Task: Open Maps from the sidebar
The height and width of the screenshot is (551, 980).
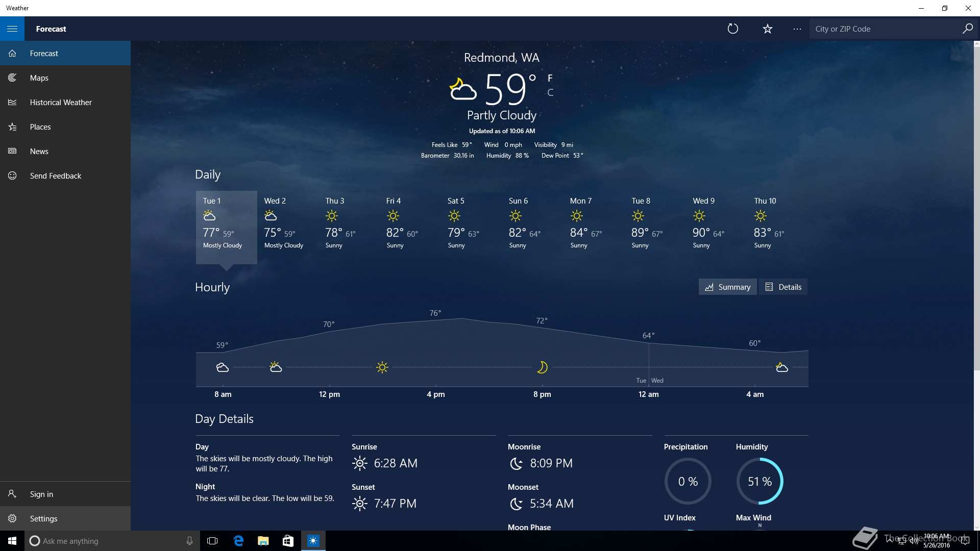Action: coord(39,78)
